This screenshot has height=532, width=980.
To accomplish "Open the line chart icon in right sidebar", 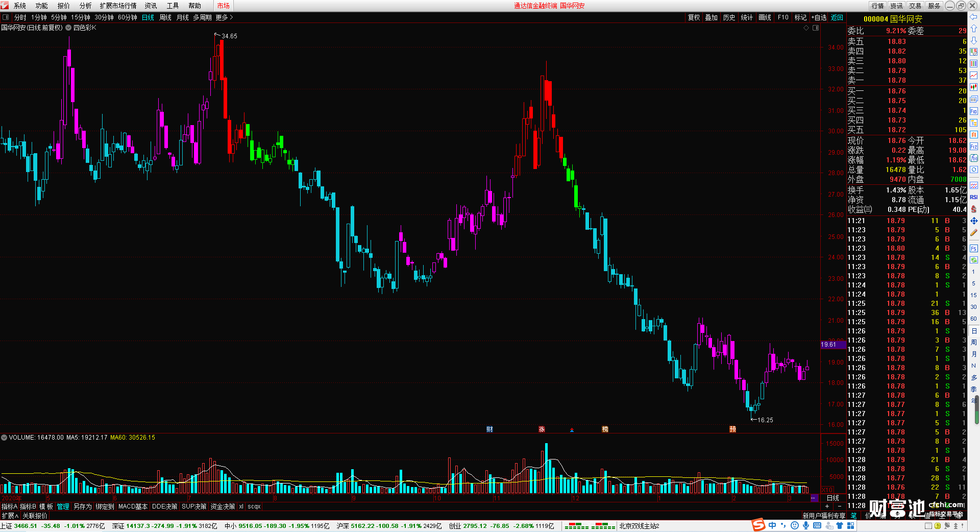I will [973, 76].
